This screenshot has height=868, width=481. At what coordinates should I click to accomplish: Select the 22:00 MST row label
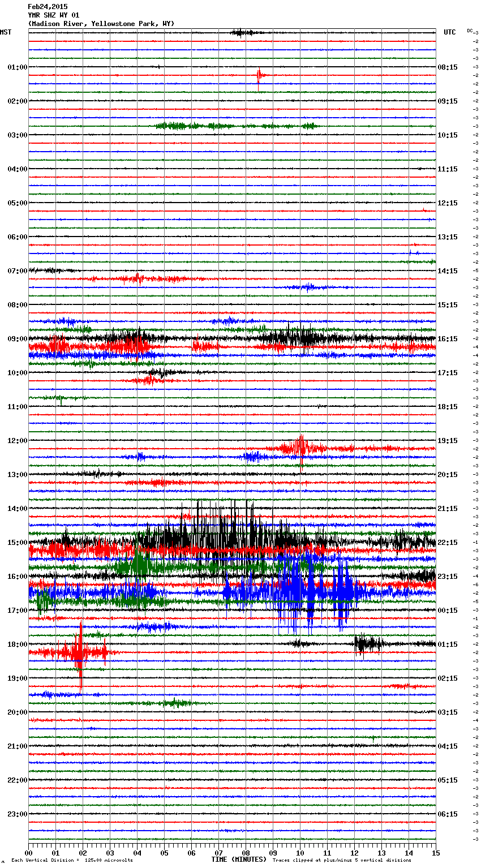click(18, 780)
